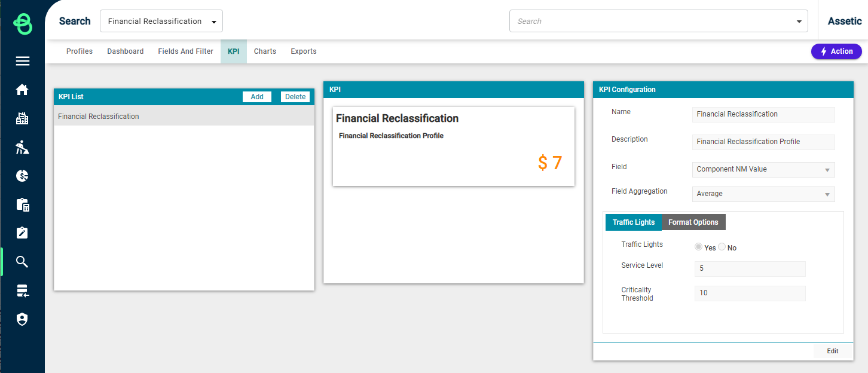868x373 pixels.
Task: Open the Field Aggregation Average dropdown
Action: tap(763, 194)
